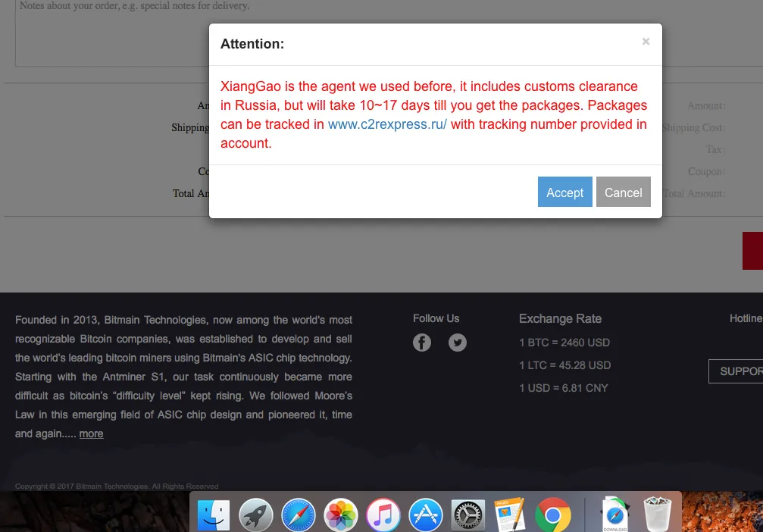This screenshot has width=763, height=532.
Task: Click the copyright 2017 Bitmain text
Action: pyautogui.click(x=117, y=487)
